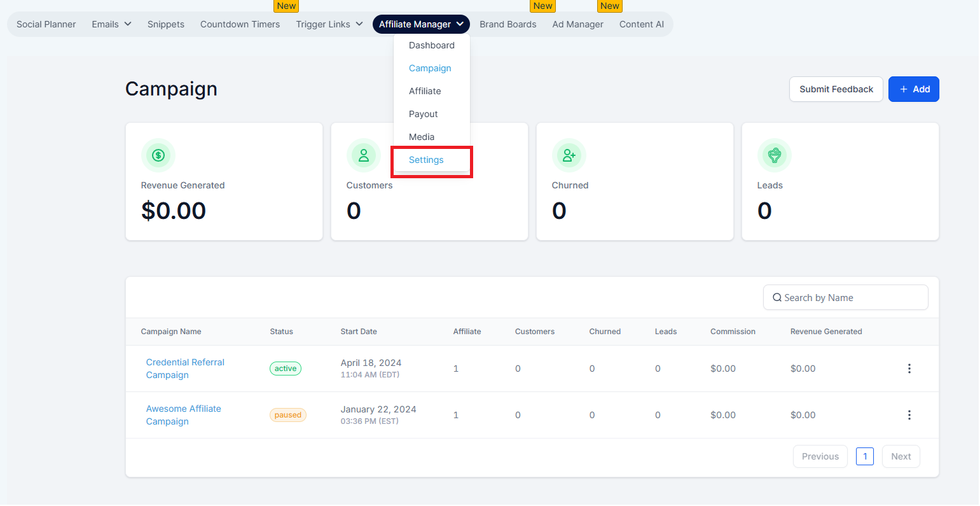Click the 03:36 PM (EST) time text

369,421
